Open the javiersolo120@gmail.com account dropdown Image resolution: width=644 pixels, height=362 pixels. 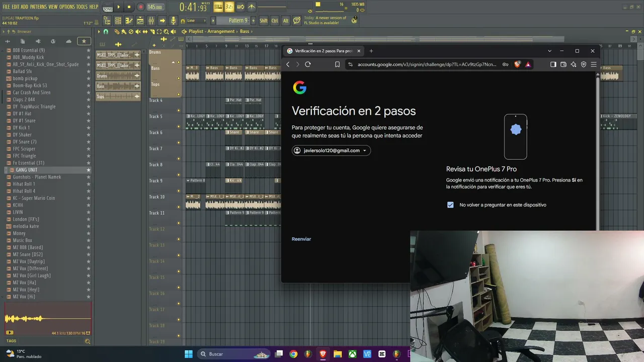331,150
